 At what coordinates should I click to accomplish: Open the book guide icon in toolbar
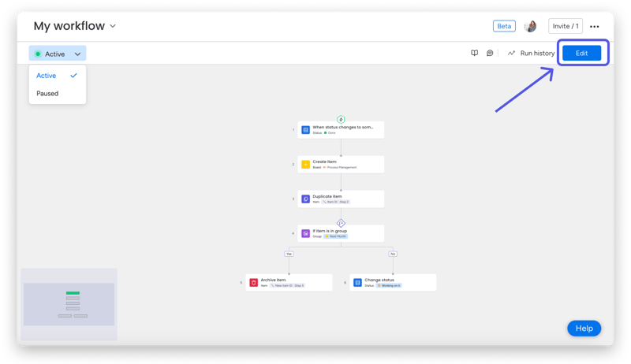474,54
